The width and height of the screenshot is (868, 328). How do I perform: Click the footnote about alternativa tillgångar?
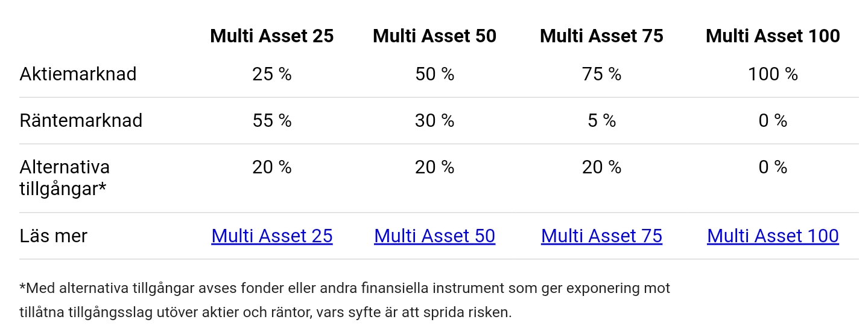pos(344,300)
